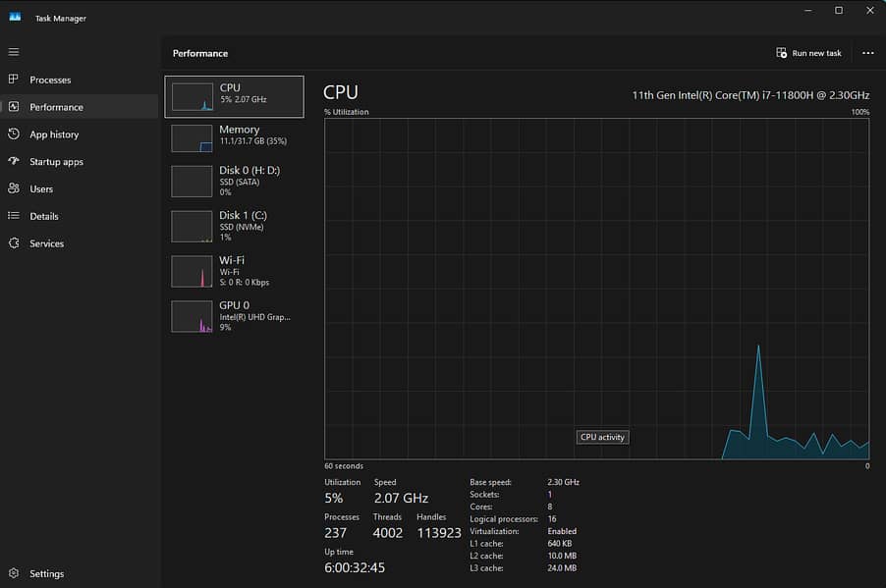Select the GPU 0 performance entry

click(x=234, y=316)
